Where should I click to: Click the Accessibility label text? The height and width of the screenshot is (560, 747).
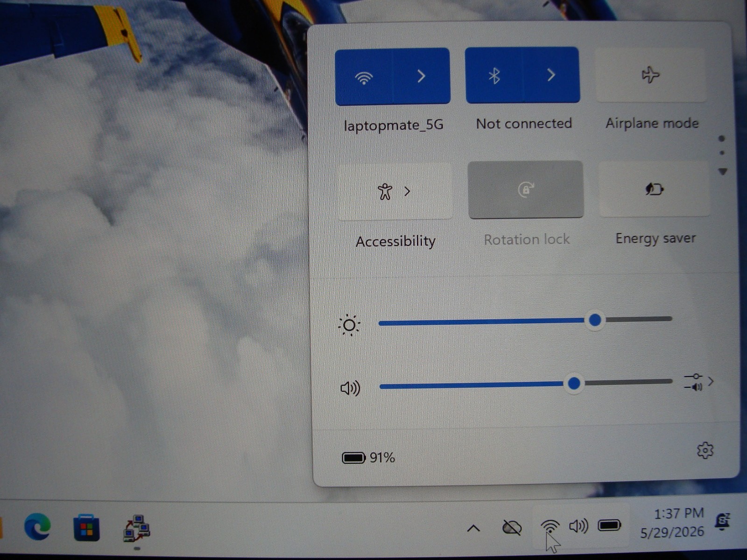[395, 241]
